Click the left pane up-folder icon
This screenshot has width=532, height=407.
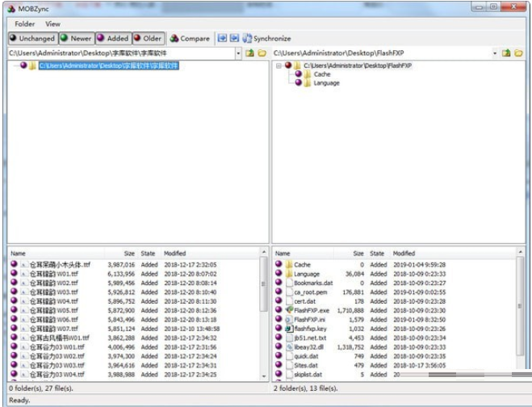tap(249, 53)
